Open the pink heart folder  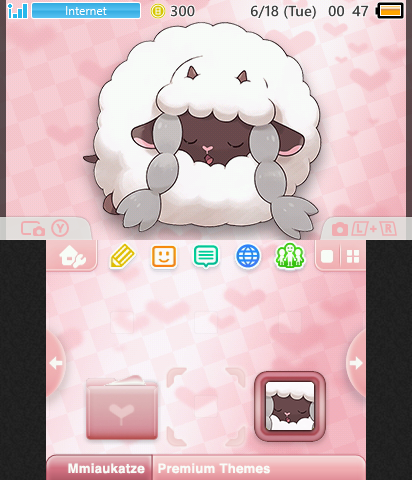122,407
